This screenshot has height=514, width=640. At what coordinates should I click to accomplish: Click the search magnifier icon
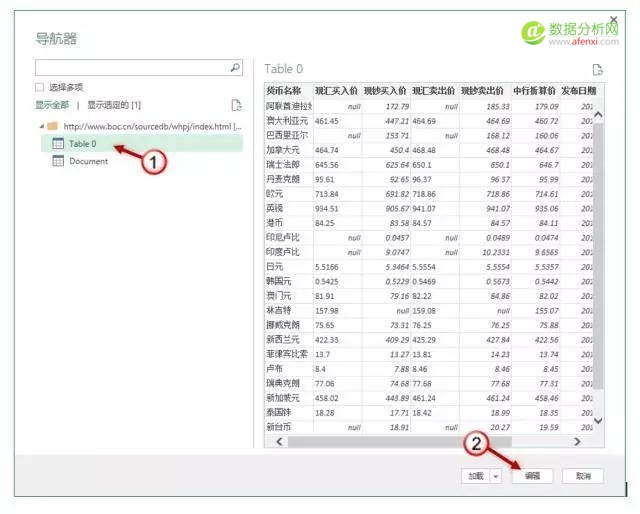point(235,67)
